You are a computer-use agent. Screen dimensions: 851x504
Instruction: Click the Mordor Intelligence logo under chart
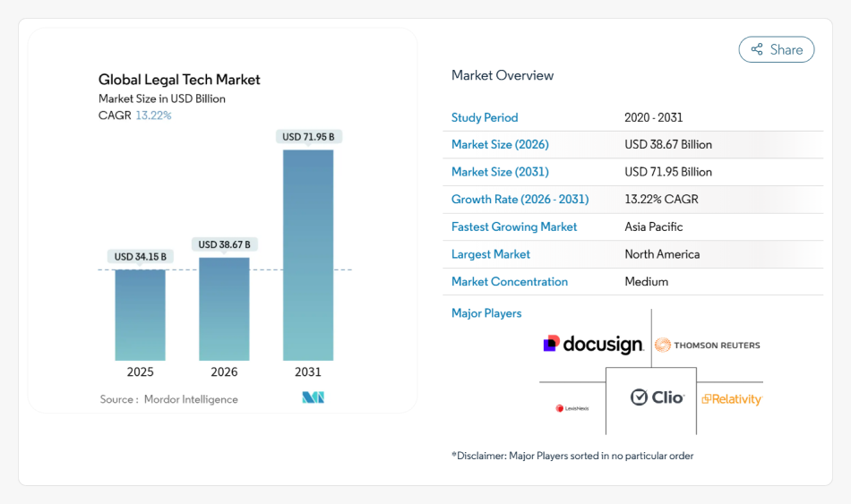tap(313, 398)
